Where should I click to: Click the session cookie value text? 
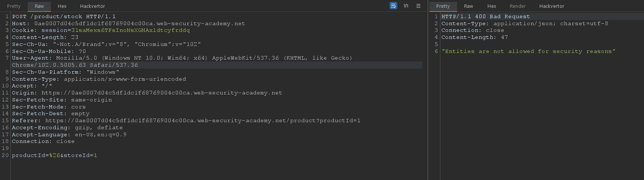pyautogui.click(x=130, y=30)
